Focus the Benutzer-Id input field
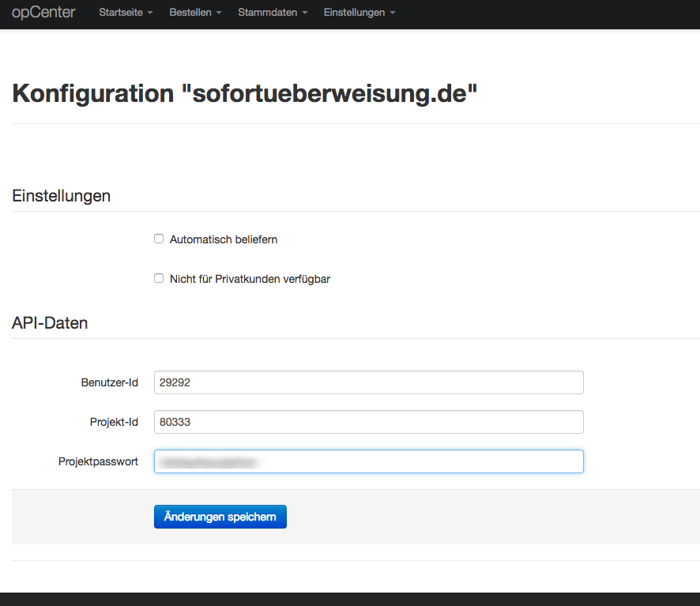700x606 pixels. pyautogui.click(x=368, y=382)
